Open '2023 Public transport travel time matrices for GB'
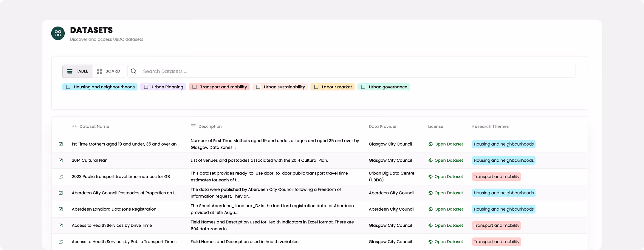The image size is (644, 250). pyautogui.click(x=121, y=177)
